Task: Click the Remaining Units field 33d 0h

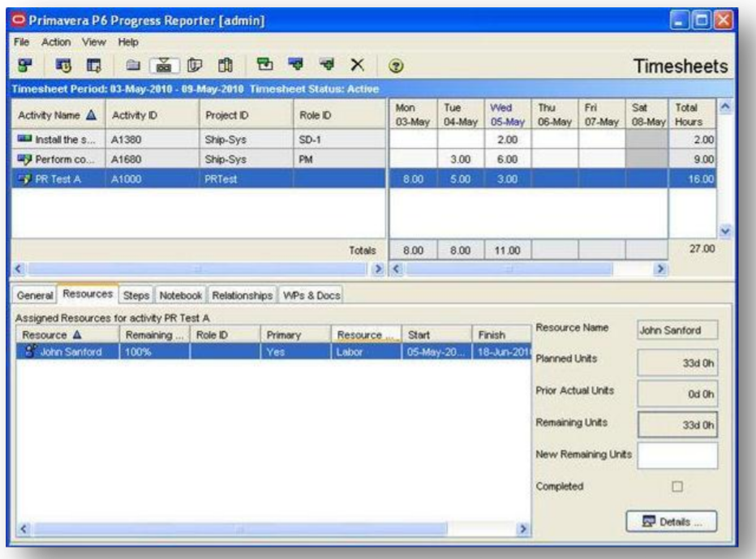Action: point(677,425)
